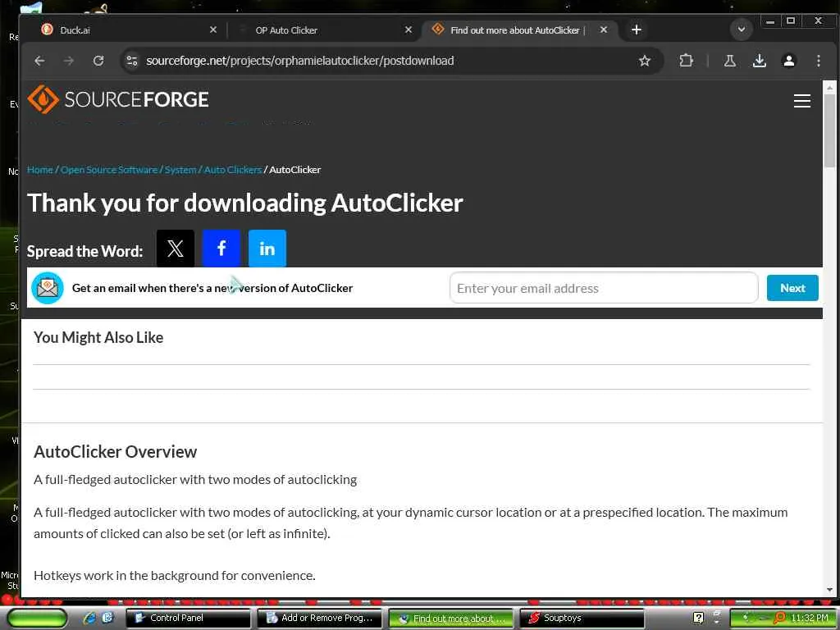Open Chrome three-dot menu

[818, 61]
